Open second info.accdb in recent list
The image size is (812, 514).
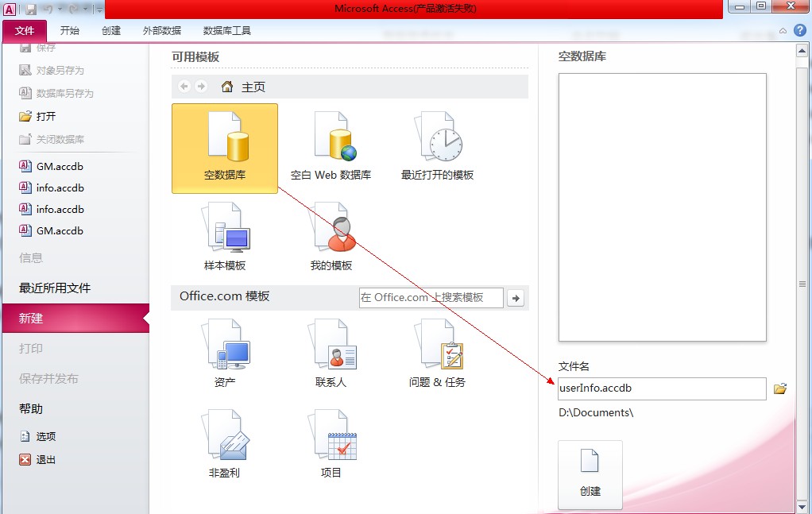point(52,210)
